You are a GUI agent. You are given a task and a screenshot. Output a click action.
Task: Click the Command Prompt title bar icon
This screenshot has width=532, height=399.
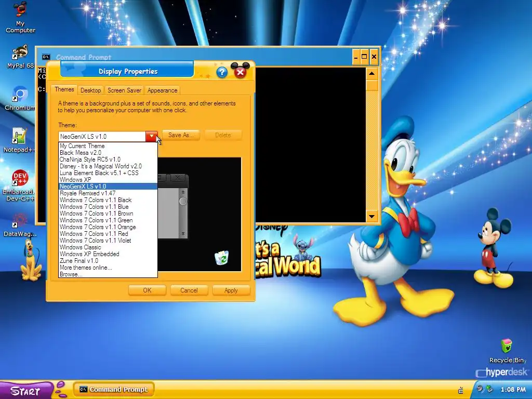[46, 57]
